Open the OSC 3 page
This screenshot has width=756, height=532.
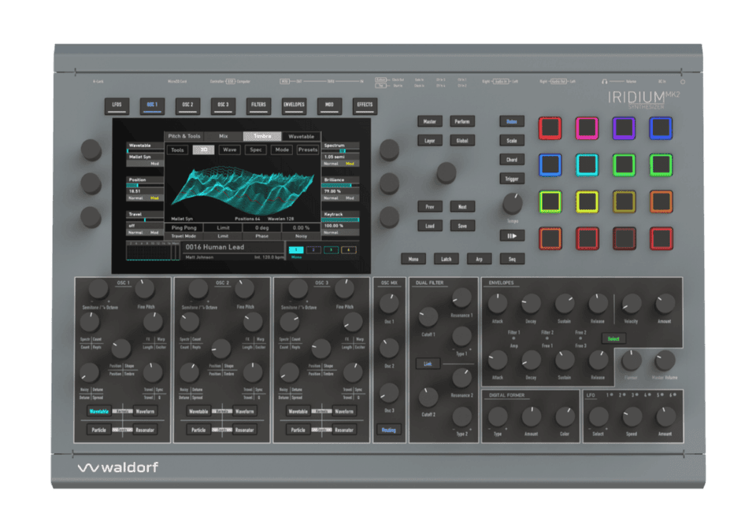tap(223, 105)
